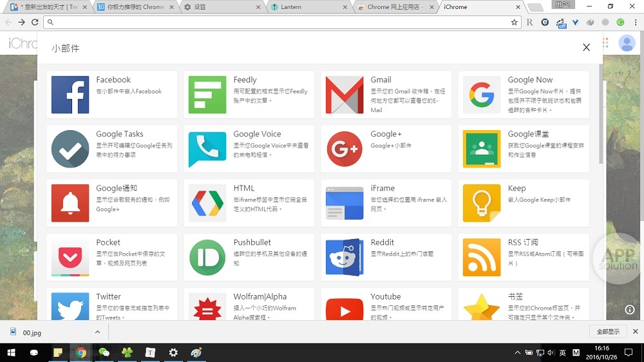
Task: Open the taskbar clock and date
Action: coord(601,352)
